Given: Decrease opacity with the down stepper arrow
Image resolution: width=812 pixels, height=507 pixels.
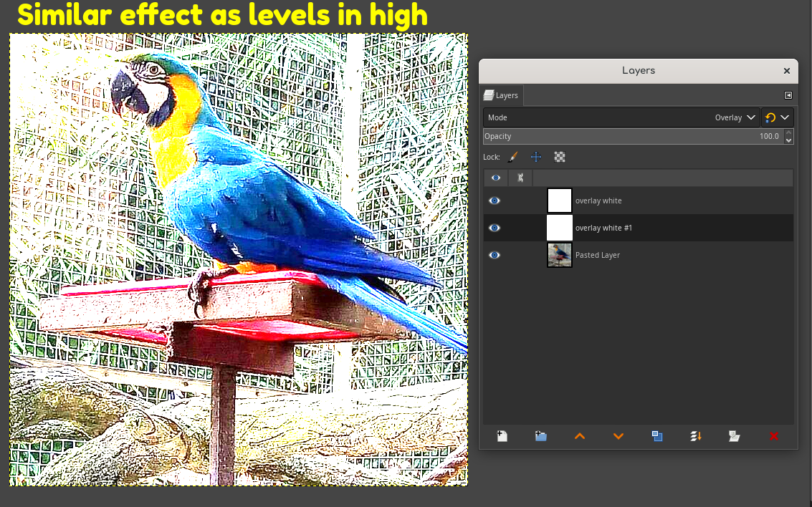Looking at the screenshot, I should pyautogui.click(x=788, y=140).
